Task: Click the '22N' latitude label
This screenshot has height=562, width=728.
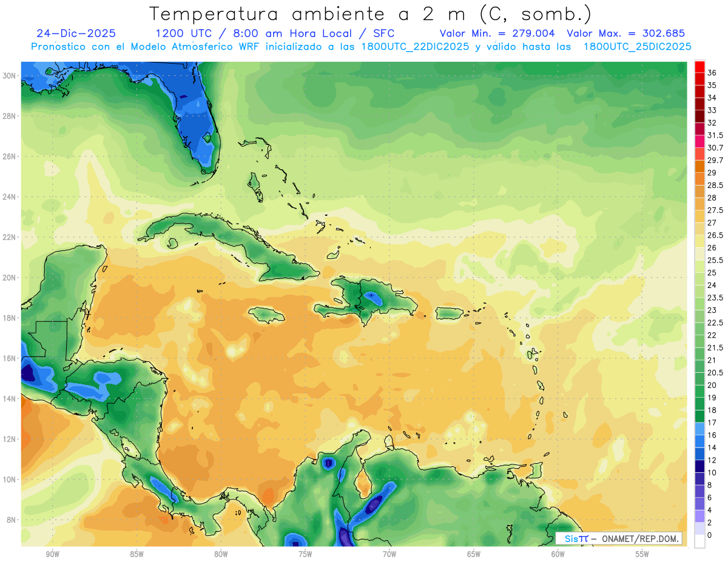Action: click(10, 237)
